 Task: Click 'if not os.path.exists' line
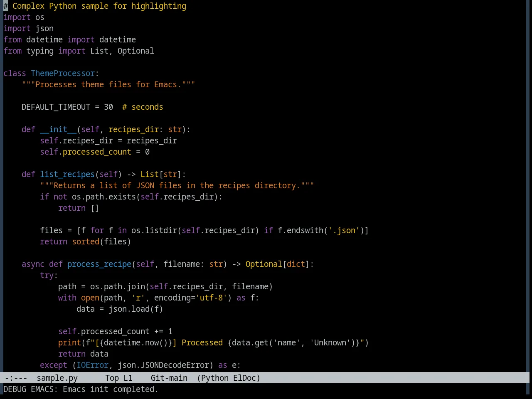click(x=131, y=197)
